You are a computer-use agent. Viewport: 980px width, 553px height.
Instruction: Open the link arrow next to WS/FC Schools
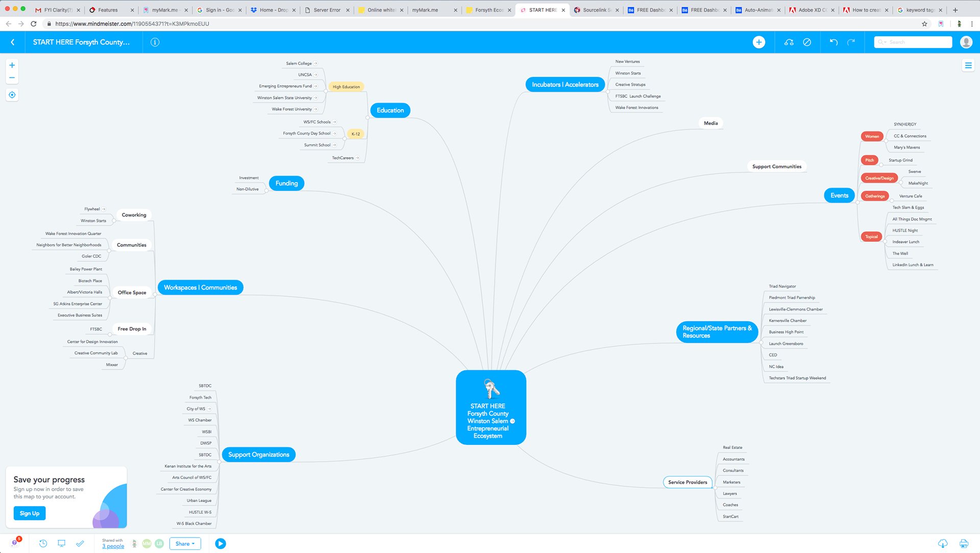[334, 122]
